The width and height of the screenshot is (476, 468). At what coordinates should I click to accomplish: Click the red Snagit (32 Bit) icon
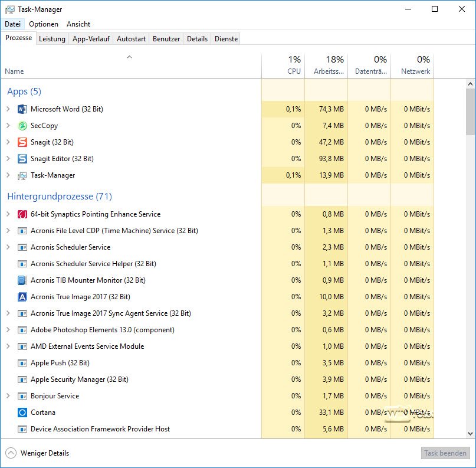pyautogui.click(x=22, y=142)
